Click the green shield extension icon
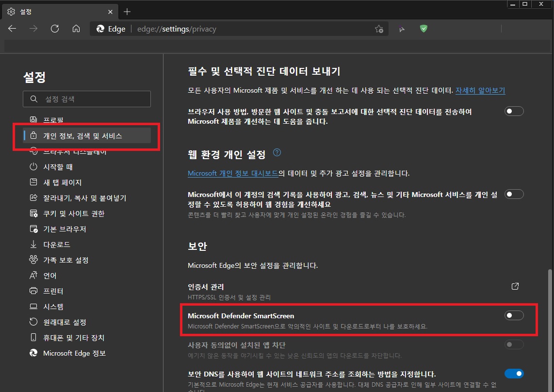The image size is (554, 392). tap(424, 29)
